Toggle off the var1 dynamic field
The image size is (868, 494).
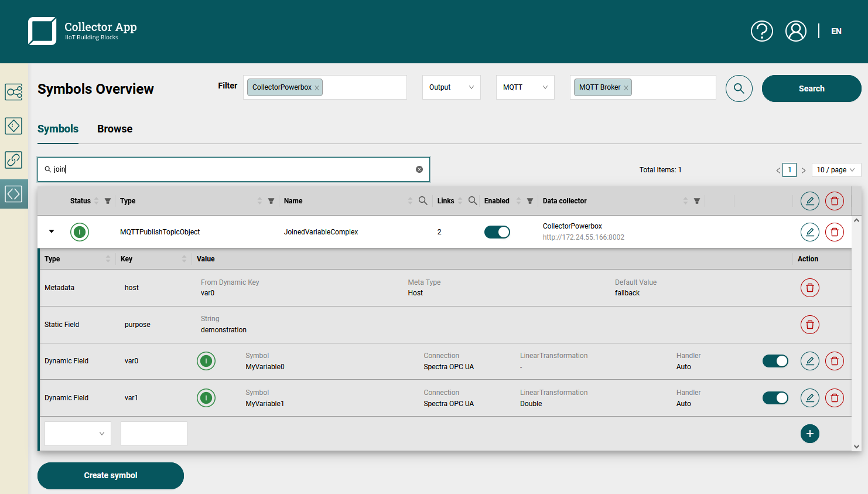[775, 398]
